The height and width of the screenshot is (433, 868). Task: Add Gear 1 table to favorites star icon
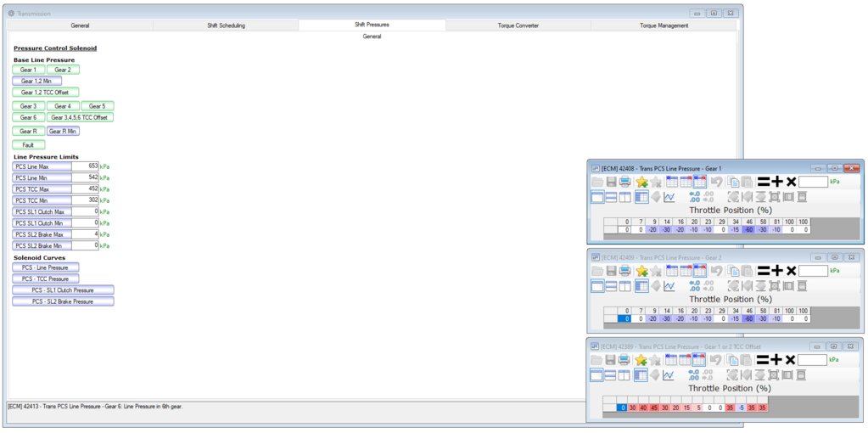click(x=641, y=182)
